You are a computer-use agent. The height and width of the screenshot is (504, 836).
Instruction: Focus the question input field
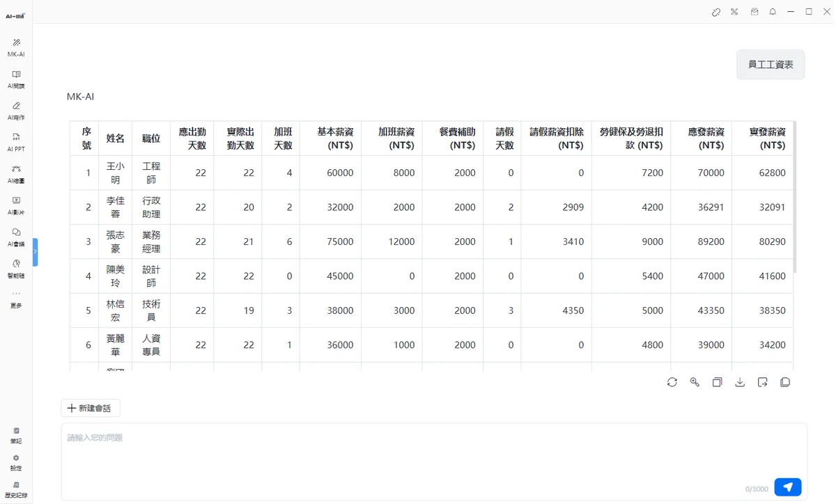(x=434, y=461)
